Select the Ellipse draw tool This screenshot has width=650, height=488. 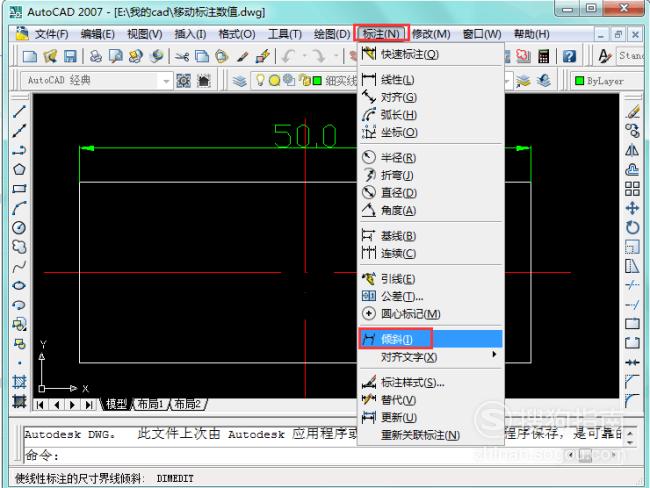coord(19,285)
